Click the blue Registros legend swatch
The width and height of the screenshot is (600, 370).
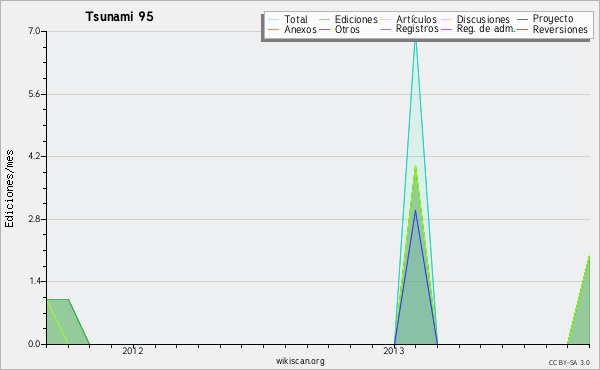[x=385, y=29]
